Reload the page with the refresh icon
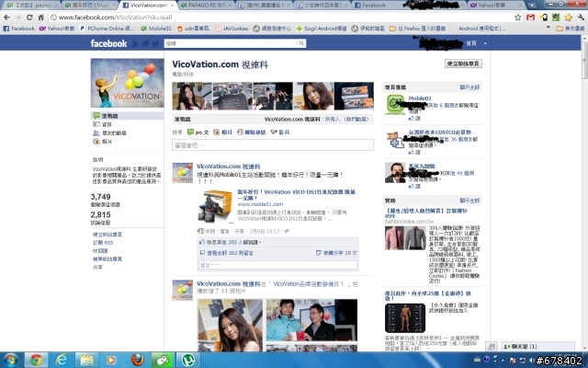The width and height of the screenshot is (588, 368). pos(29,17)
